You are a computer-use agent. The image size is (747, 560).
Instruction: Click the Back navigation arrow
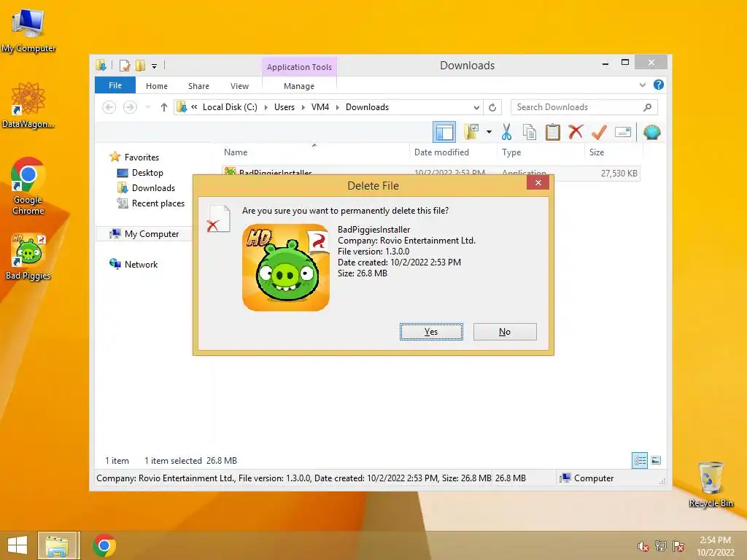point(109,107)
